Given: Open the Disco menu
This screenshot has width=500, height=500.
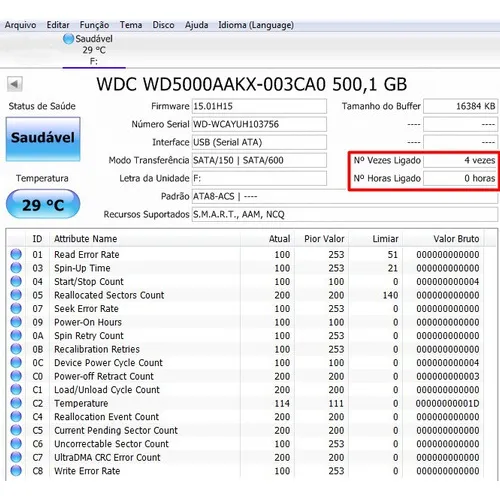Looking at the screenshot, I should (x=163, y=25).
